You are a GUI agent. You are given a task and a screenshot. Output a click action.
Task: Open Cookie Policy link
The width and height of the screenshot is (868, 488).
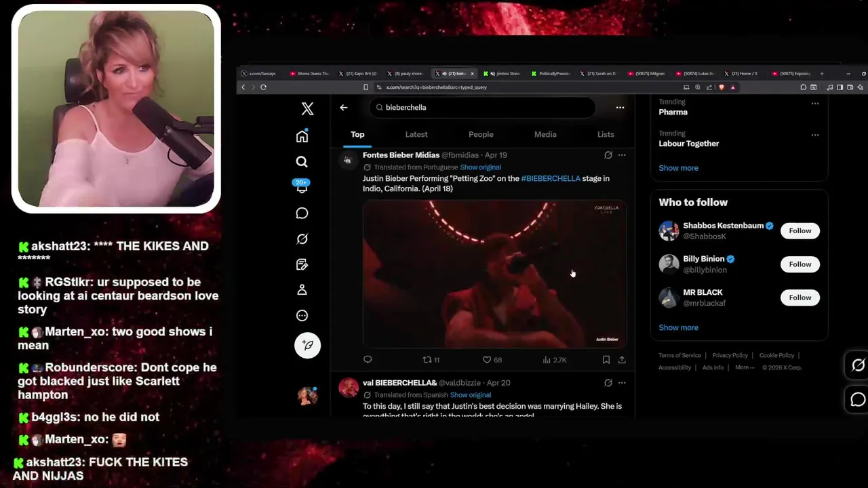coord(776,355)
